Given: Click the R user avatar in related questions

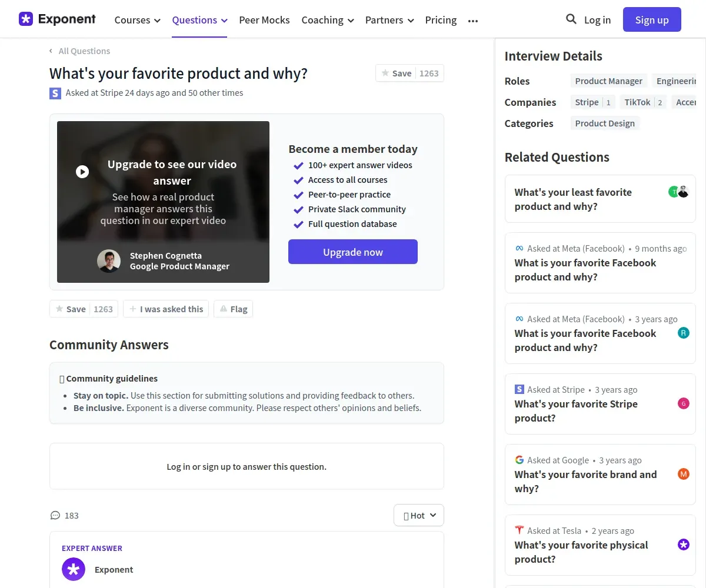Looking at the screenshot, I should click(684, 333).
